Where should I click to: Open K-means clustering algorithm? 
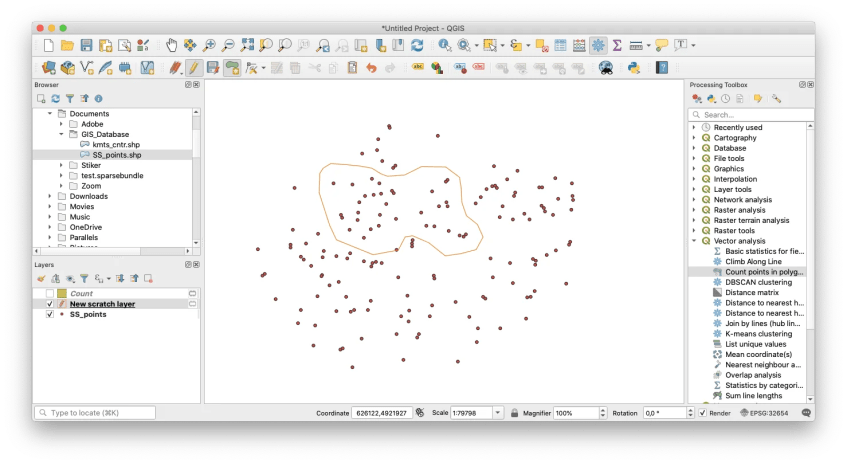coord(758,334)
